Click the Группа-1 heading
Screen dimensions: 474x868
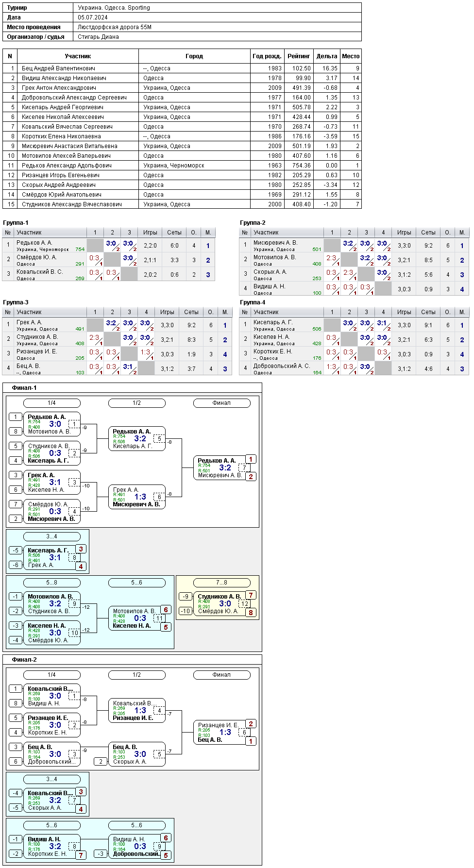pyautogui.click(x=16, y=222)
